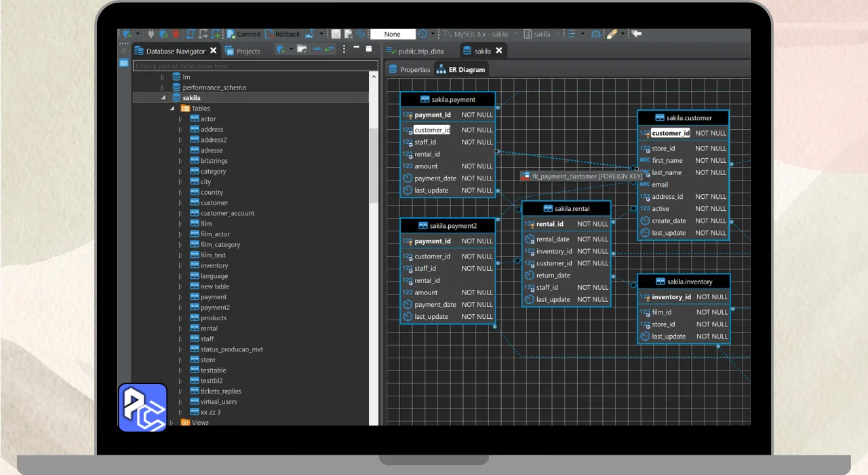This screenshot has width=868, height=475.
Task: Click the transaction log clock icon
Action: (422, 34)
